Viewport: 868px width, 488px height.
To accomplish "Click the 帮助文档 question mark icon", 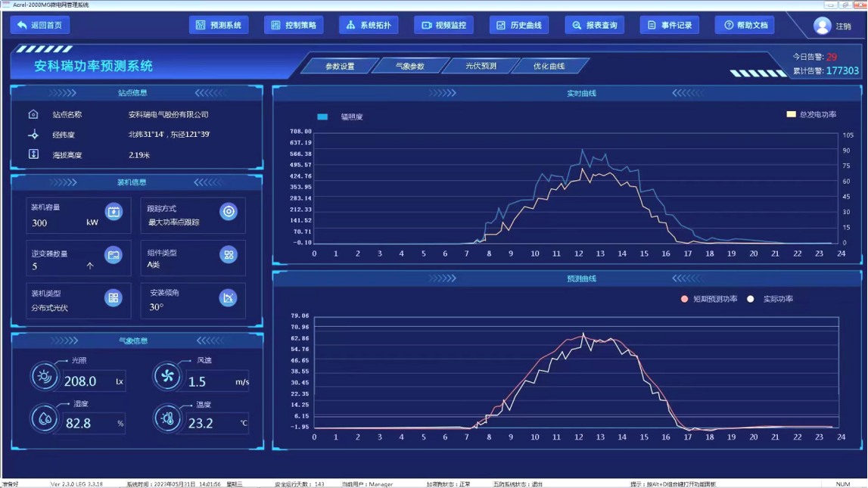I will (x=729, y=25).
